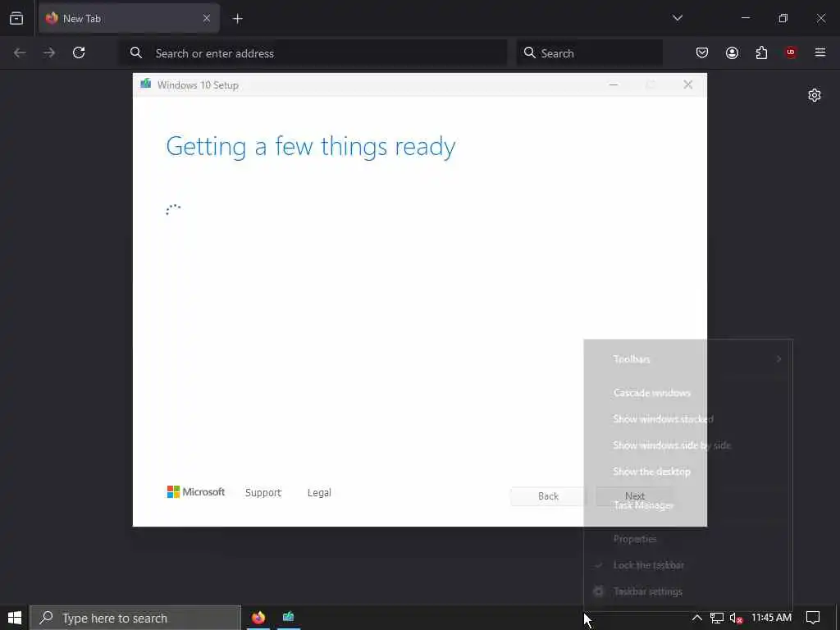Choose Cascade windows from context menu
This screenshot has width=840, height=630.
click(688, 393)
